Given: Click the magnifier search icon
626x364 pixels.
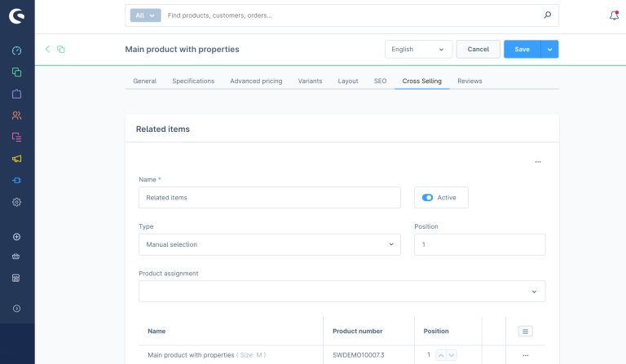Looking at the screenshot, I should coord(548,15).
